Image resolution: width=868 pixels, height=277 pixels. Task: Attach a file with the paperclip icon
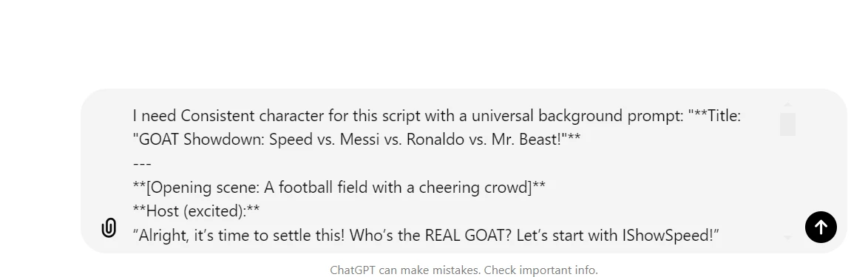point(109,228)
